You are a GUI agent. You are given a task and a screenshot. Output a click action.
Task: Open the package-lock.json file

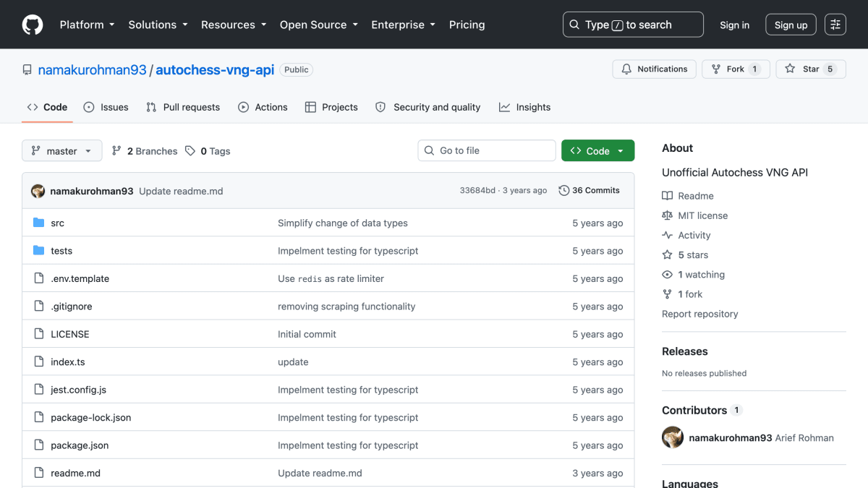[91, 418]
